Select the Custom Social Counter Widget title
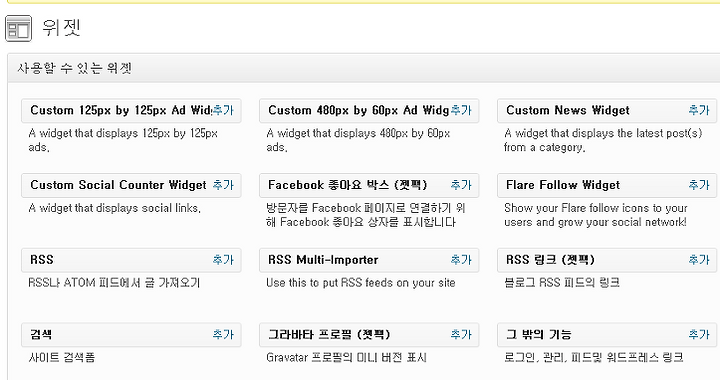The height and width of the screenshot is (380, 720). pyautogui.click(x=118, y=185)
